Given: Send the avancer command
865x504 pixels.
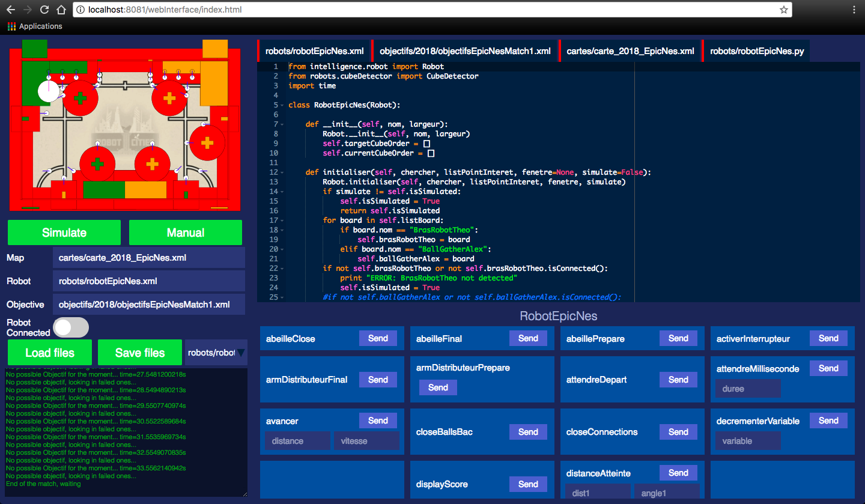Looking at the screenshot, I should [378, 421].
